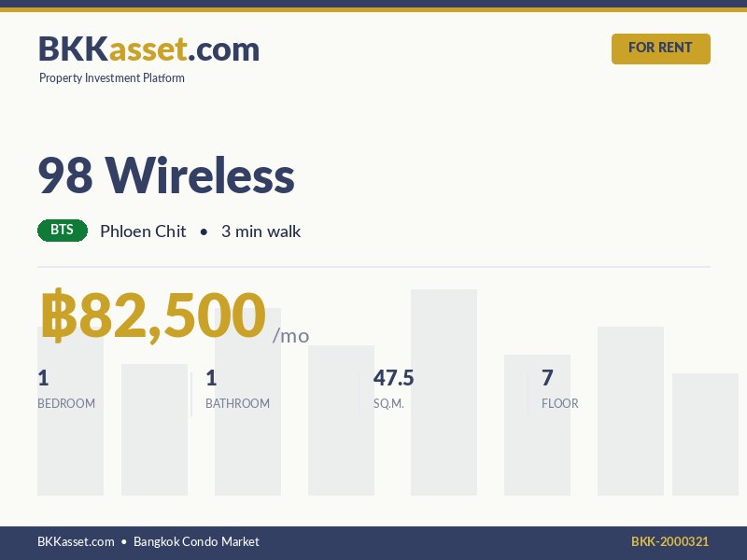Click the ฿82,500 monthly price
Screen dimensions: 747x560
click(153, 315)
